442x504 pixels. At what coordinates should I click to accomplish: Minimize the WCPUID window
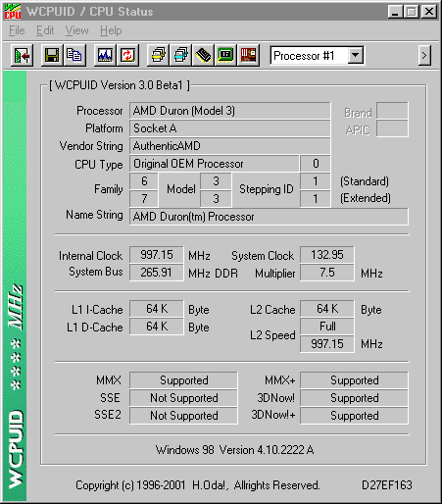[395, 12]
